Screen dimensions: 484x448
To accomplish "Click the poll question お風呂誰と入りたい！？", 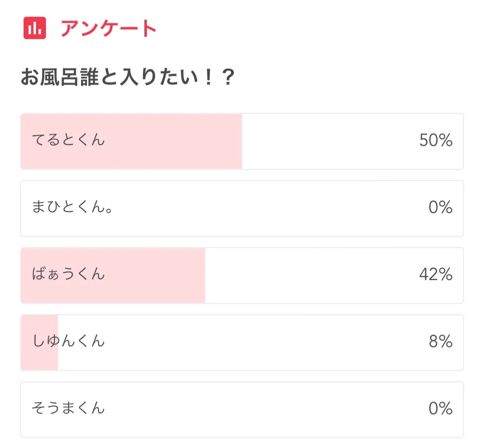I will click(128, 77).
